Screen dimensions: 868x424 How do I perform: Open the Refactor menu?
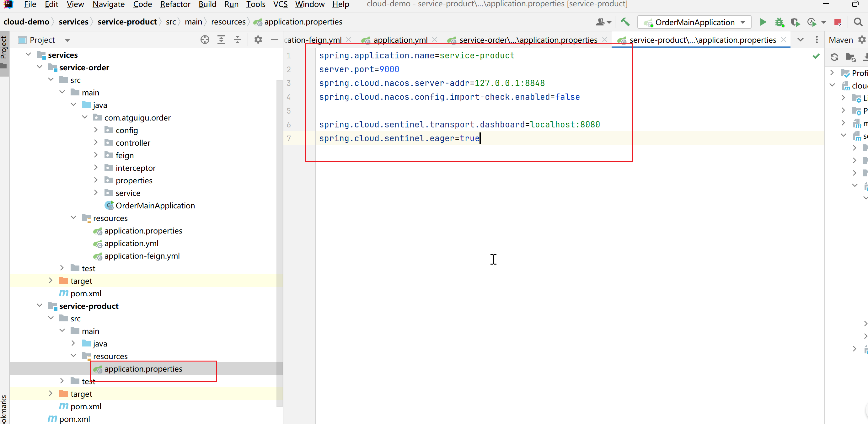click(x=175, y=4)
